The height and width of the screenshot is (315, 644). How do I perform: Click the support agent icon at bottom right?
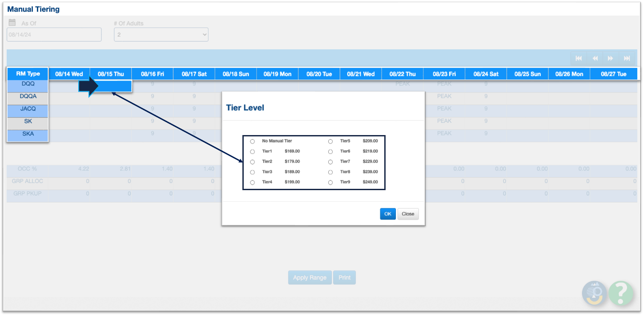595,293
